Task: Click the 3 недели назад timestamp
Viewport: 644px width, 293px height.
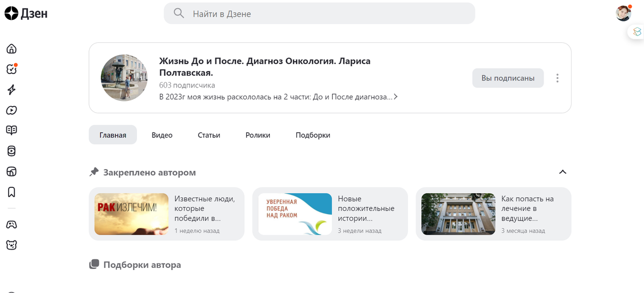Action: tap(360, 231)
